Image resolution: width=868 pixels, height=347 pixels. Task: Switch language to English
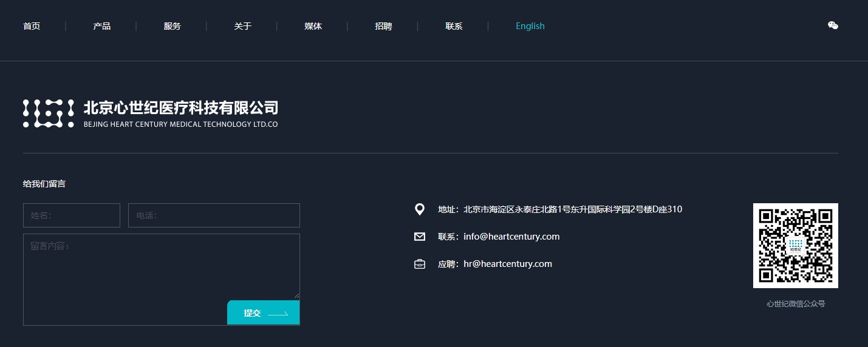point(530,26)
